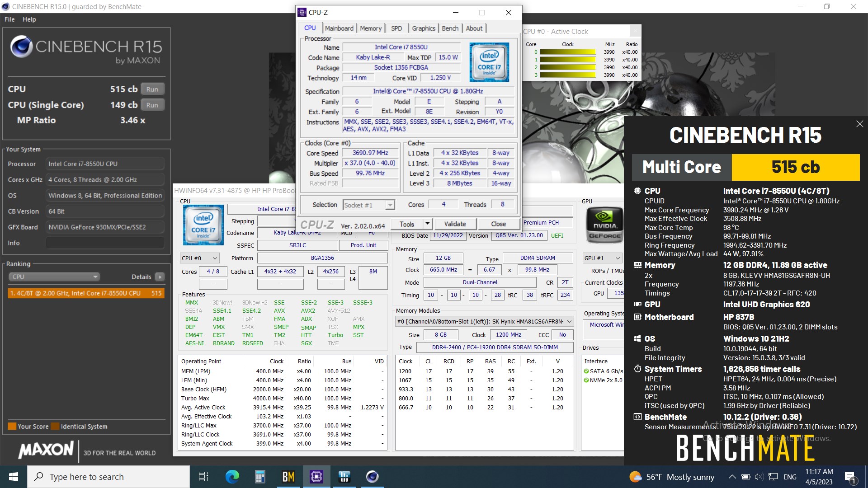The image size is (868, 488).
Task: Open the volume control tray icon
Action: coord(759,477)
